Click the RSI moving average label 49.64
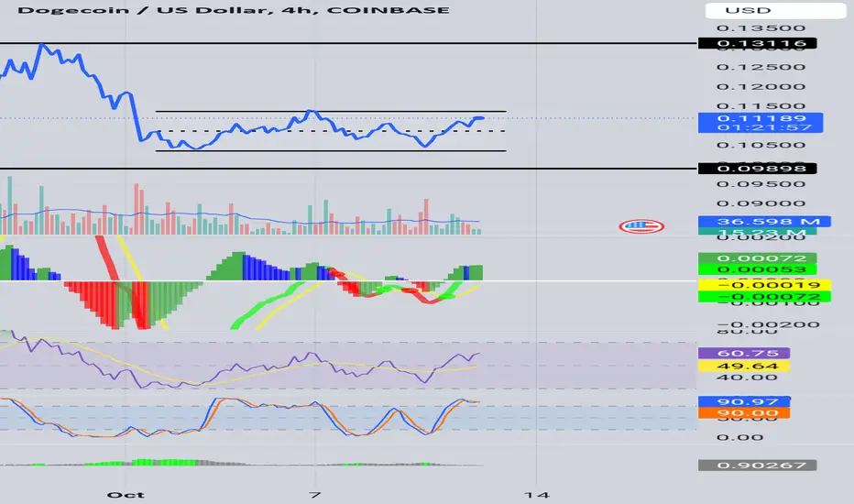The image size is (854, 504). click(x=744, y=366)
